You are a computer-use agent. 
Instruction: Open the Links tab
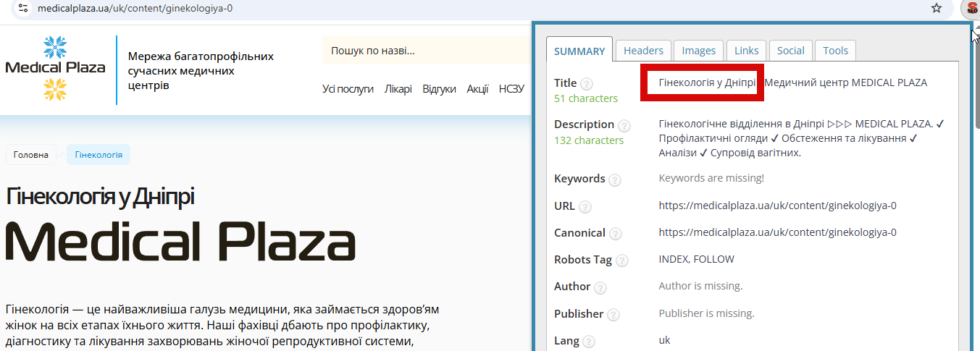pyautogui.click(x=746, y=51)
